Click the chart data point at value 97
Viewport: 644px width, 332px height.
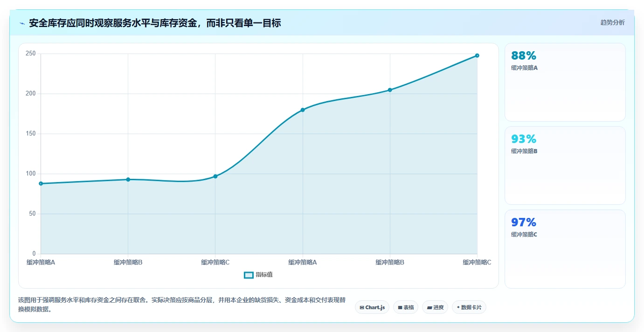(215, 176)
